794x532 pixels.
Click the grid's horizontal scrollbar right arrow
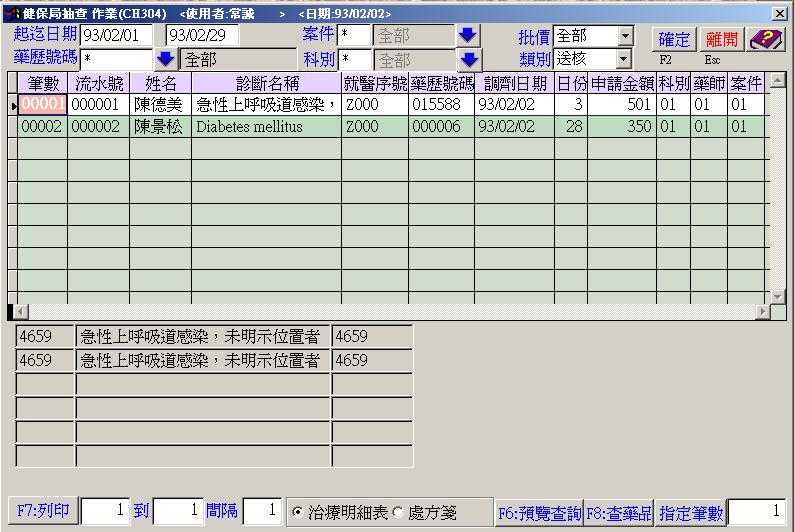[x=764, y=312]
